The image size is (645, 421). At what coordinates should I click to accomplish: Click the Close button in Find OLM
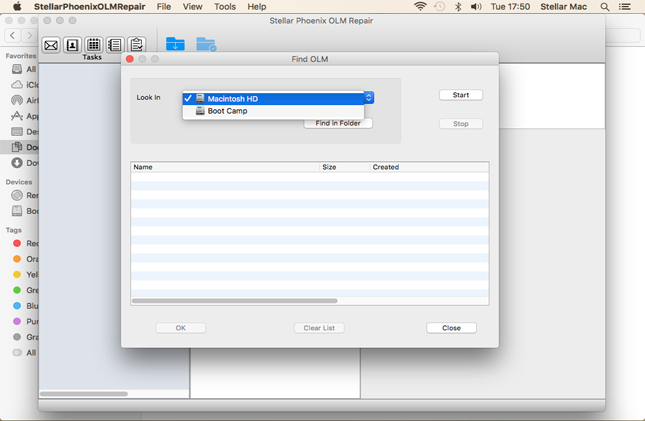coord(451,328)
